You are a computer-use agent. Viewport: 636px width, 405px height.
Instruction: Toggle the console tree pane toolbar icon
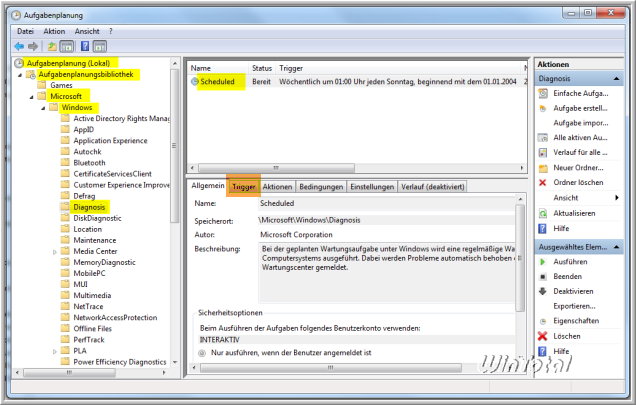pyautogui.click(x=67, y=46)
